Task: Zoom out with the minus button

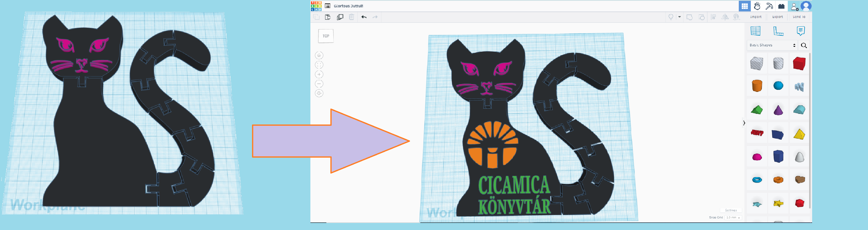Action: pyautogui.click(x=319, y=84)
